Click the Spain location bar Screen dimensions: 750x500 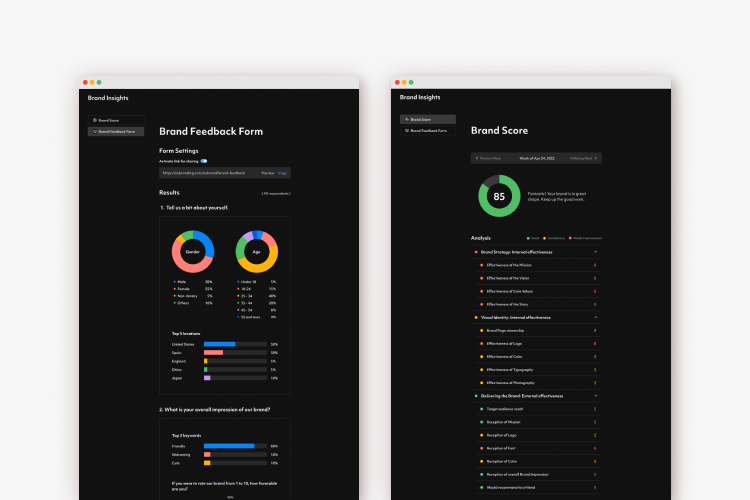pyautogui.click(x=235, y=353)
